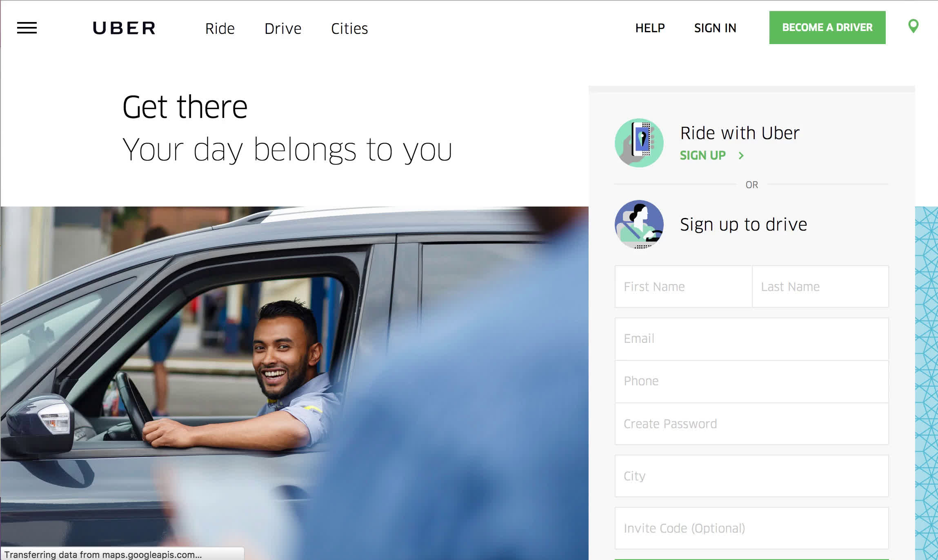This screenshot has height=560, width=938.
Task: Select the First Name input field
Action: (x=682, y=286)
